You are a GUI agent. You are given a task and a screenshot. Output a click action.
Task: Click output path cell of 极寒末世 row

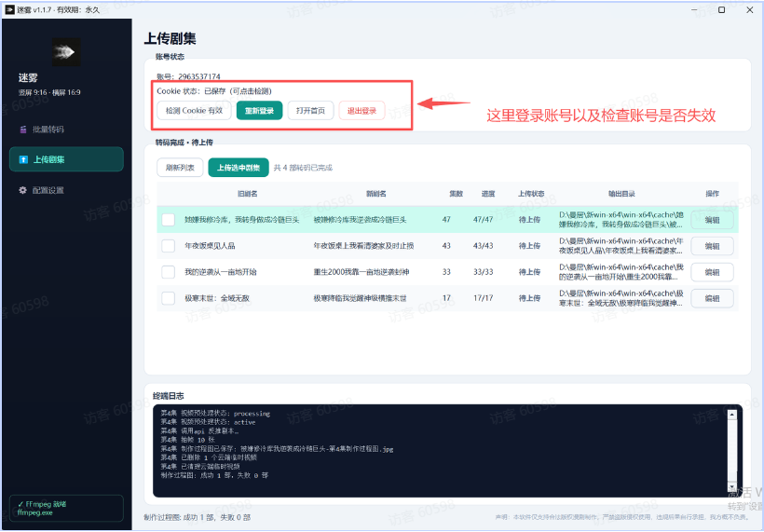[621, 298]
